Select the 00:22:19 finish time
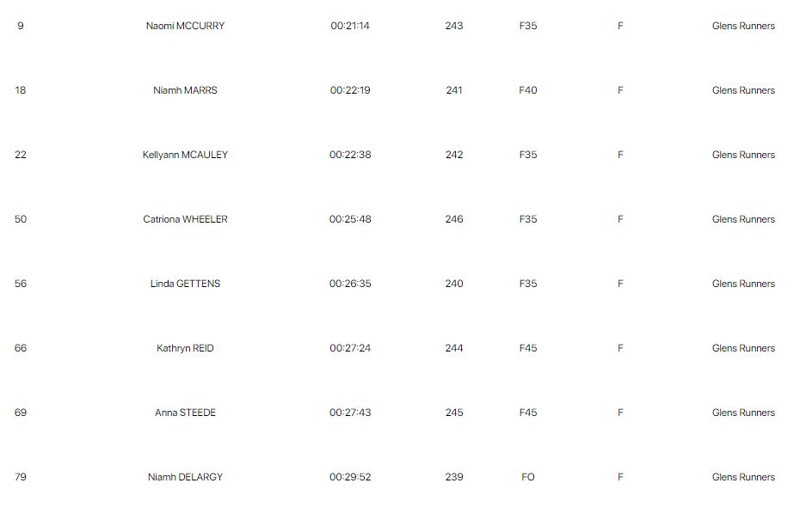Viewport: 800px width, 532px height. 350,90
